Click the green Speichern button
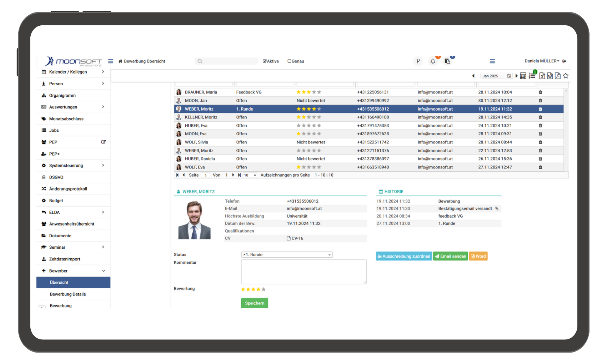607x364 pixels. 255,303
